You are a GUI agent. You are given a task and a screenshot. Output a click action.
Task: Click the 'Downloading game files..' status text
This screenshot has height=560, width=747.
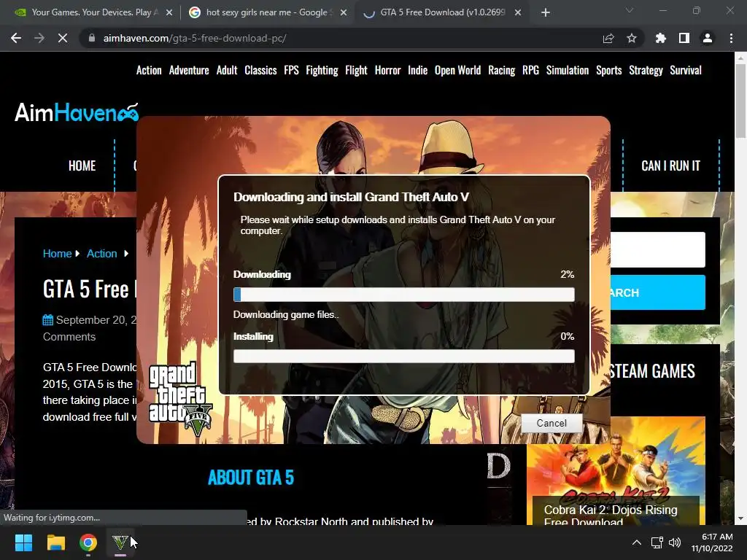(x=286, y=315)
